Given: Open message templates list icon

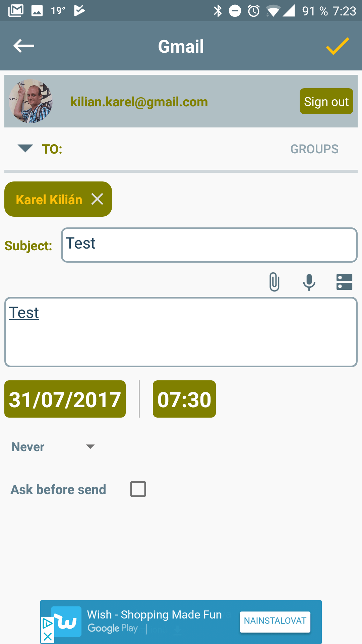Looking at the screenshot, I should tap(344, 282).
